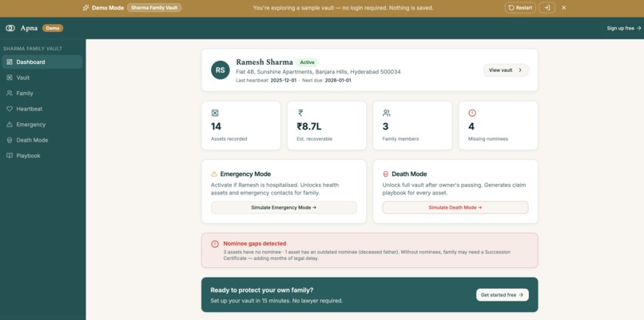Click the Ramesh Sharma name

pos(264,62)
